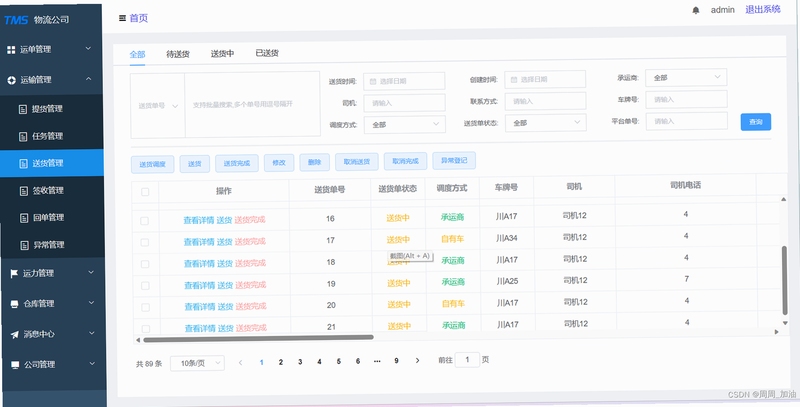
Task: Switch to the 全部 tab
Action: pyautogui.click(x=137, y=55)
